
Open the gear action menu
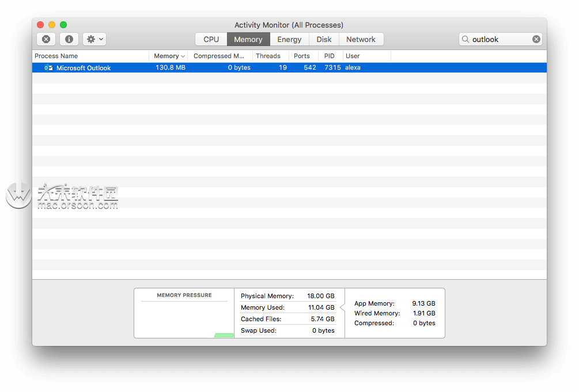[x=94, y=39]
